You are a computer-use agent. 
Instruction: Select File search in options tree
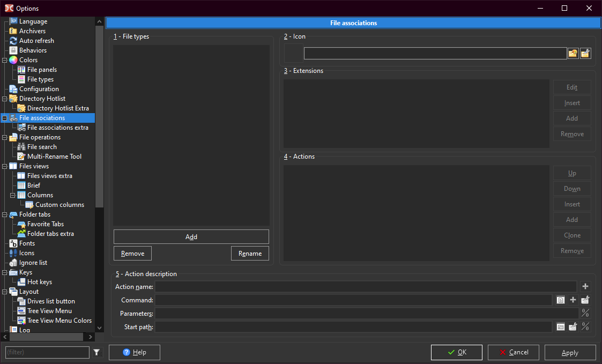click(x=42, y=147)
